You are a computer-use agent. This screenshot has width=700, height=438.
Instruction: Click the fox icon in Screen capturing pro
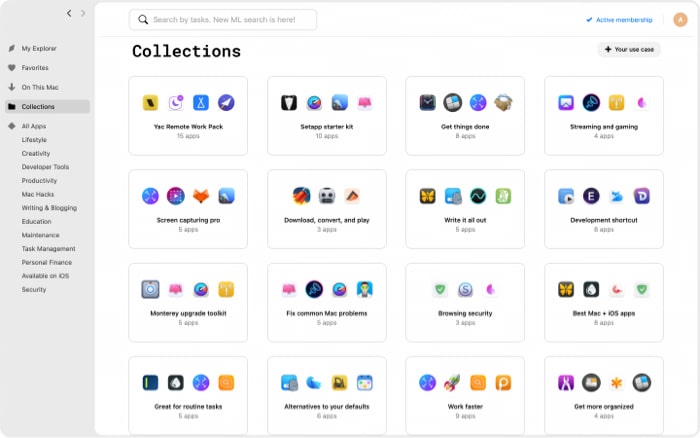coord(201,196)
